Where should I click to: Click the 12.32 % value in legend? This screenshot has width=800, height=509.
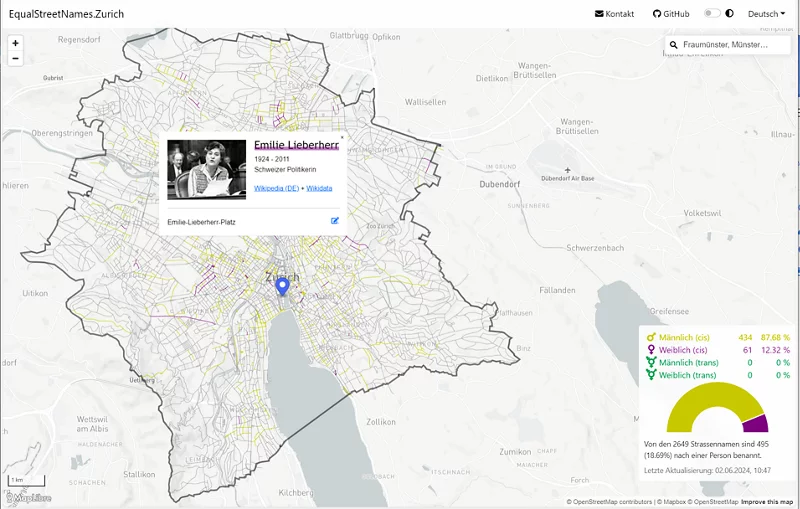775,350
